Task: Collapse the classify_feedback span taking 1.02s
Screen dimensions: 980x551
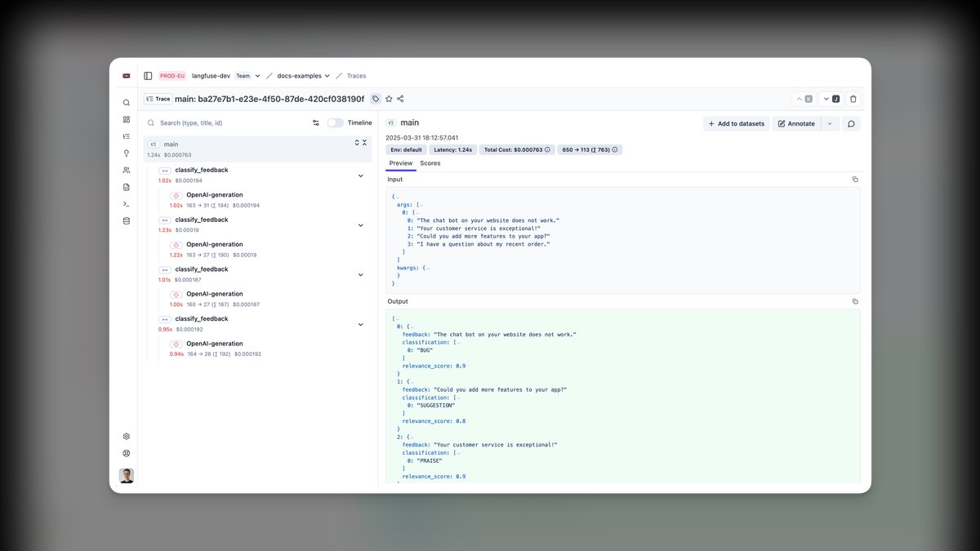Action: (361, 176)
